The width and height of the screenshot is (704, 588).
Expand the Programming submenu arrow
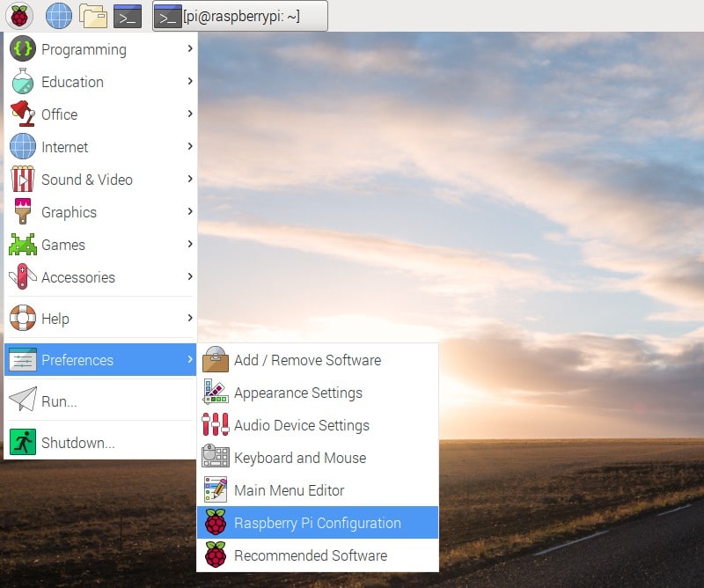190,48
